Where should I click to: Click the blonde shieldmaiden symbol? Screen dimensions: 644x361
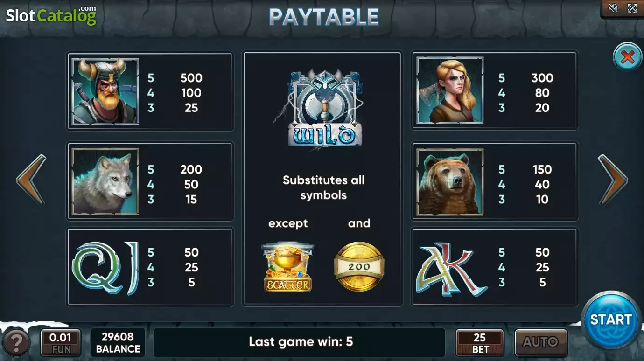point(450,90)
